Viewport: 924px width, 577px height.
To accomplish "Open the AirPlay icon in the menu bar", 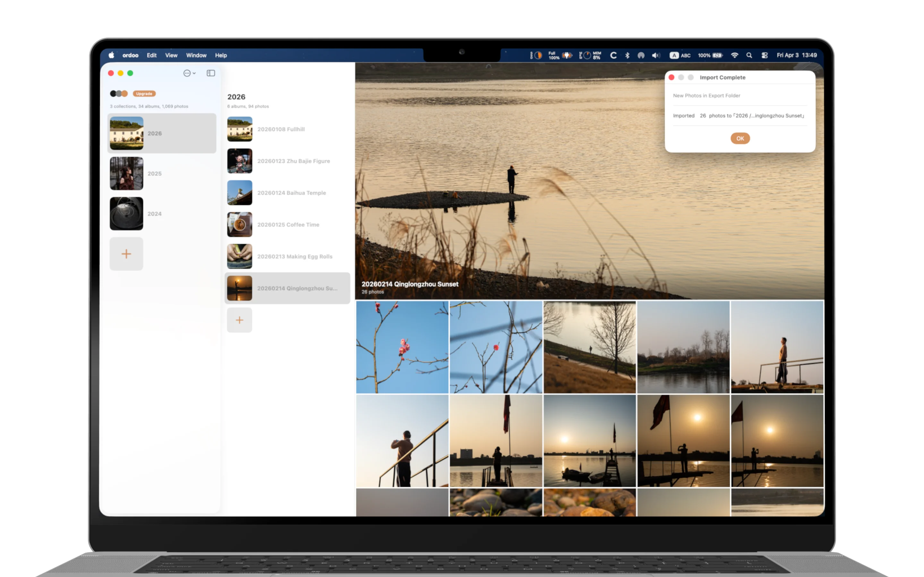I will tap(641, 55).
